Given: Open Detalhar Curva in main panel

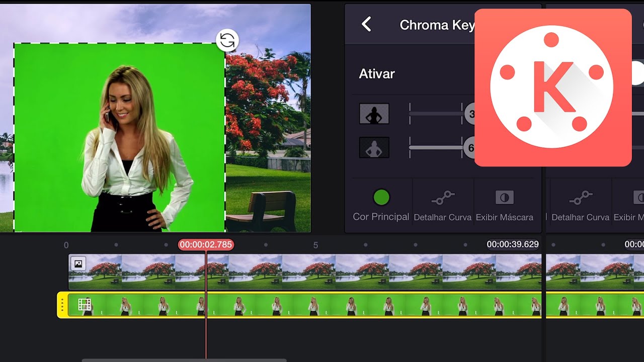Looking at the screenshot, I should click(443, 206).
